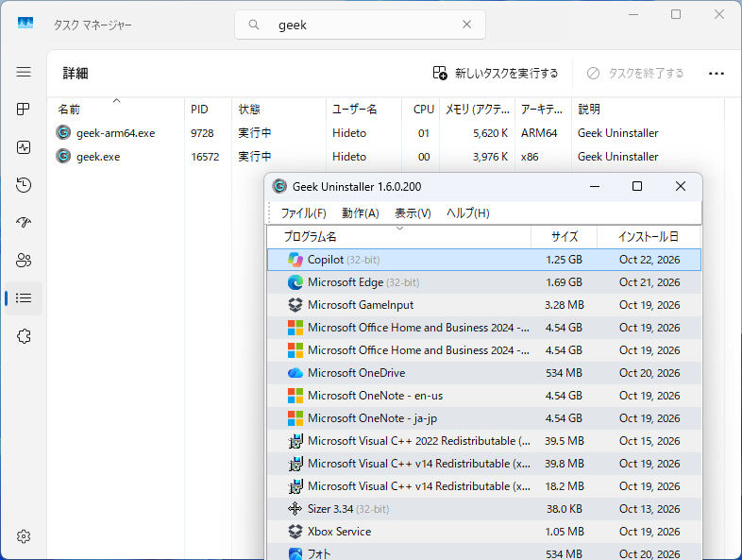Open Task Manager settings gear icon
Image resolution: width=742 pixels, height=560 pixels.
tap(24, 536)
